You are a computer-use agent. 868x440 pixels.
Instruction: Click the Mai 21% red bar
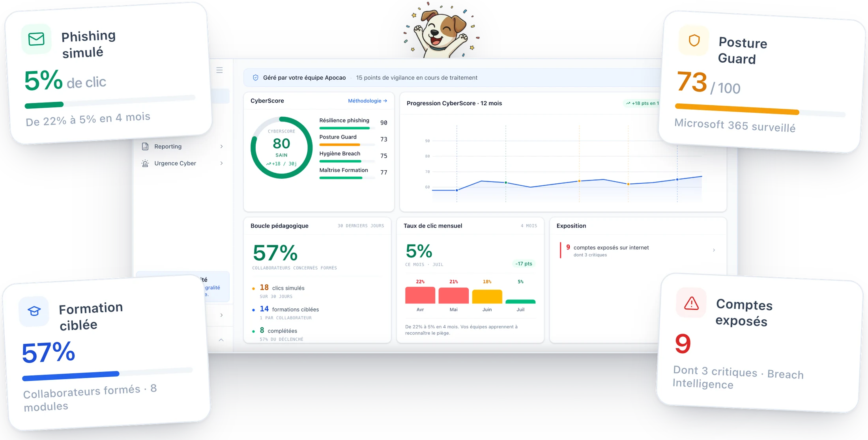454,296
